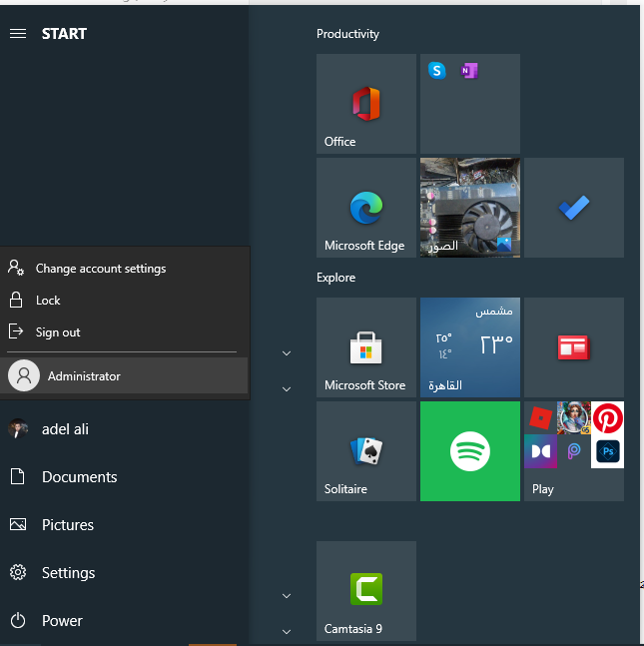
Task: Open the Cairo weather tile
Action: [x=470, y=347]
